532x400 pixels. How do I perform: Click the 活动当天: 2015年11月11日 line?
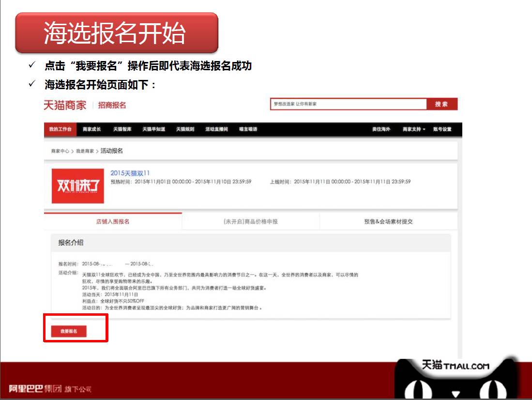click(110, 294)
